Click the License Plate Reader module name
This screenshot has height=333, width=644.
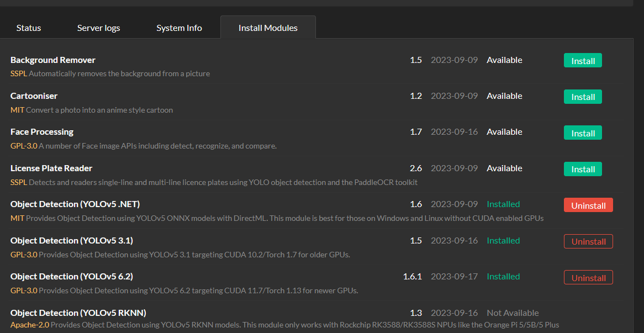click(x=51, y=168)
